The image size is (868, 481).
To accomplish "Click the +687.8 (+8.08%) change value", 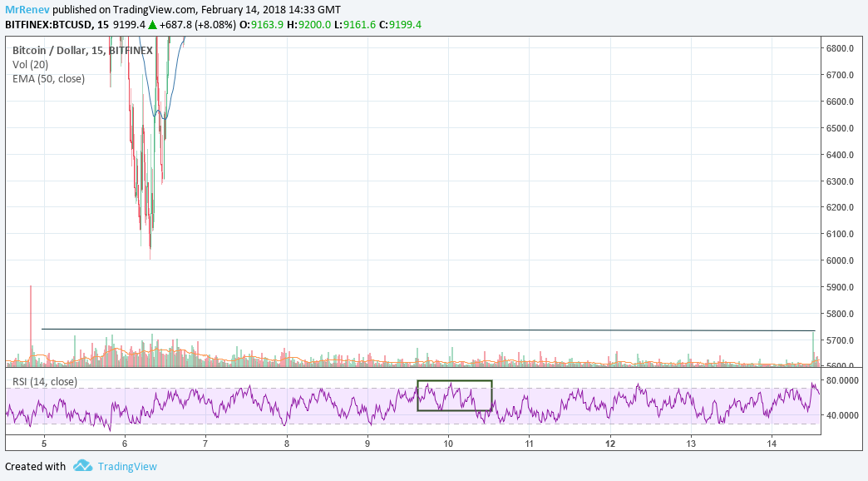I will coord(198,24).
